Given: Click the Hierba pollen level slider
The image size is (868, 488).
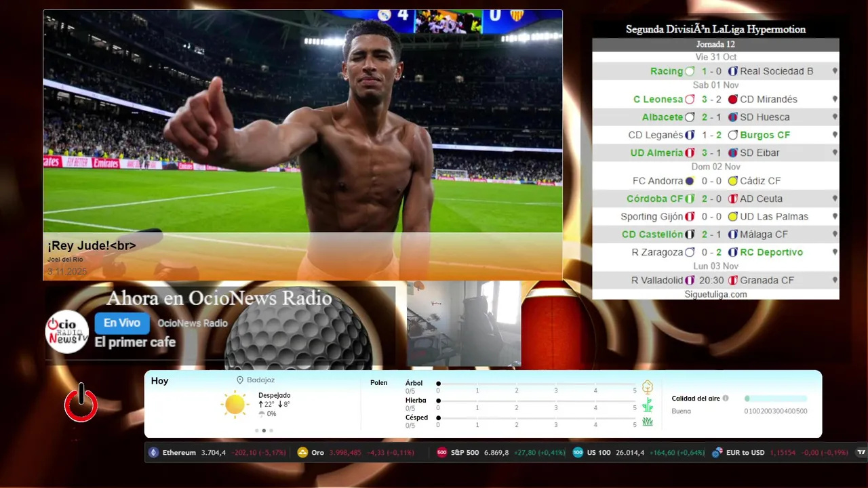Looking at the screenshot, I should [536, 401].
